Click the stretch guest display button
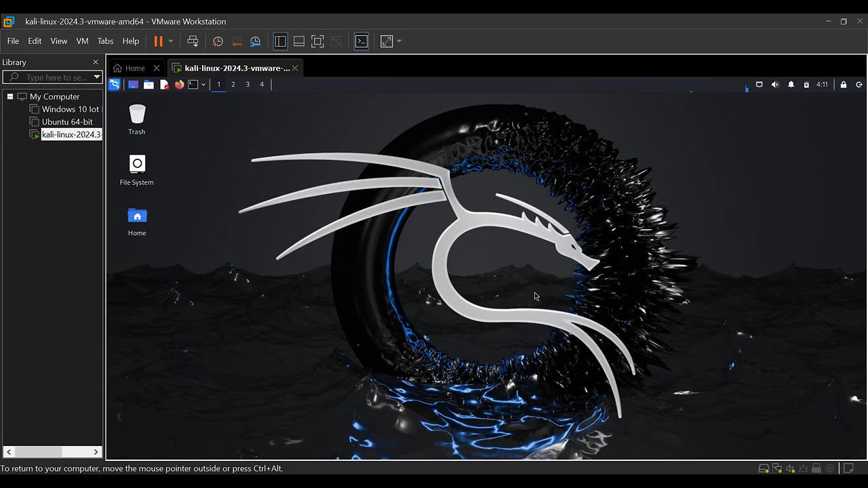This screenshot has width=868, height=488. (x=387, y=41)
